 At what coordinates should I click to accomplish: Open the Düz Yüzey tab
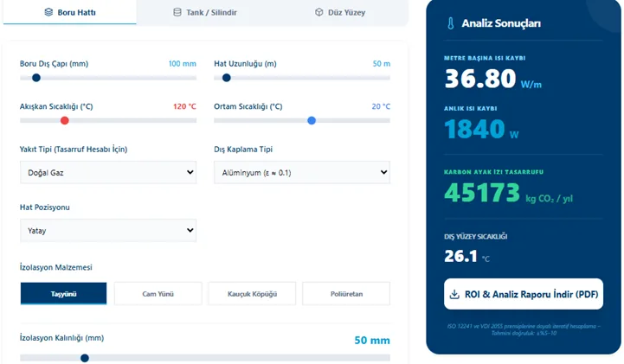340,12
